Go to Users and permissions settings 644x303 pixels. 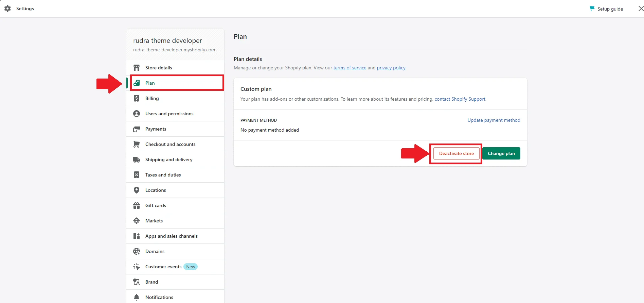click(175, 114)
